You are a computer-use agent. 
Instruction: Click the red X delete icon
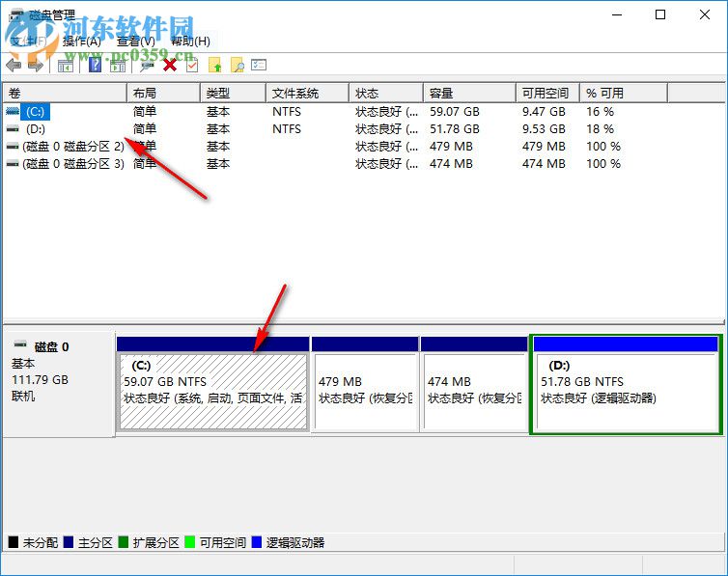coord(170,66)
